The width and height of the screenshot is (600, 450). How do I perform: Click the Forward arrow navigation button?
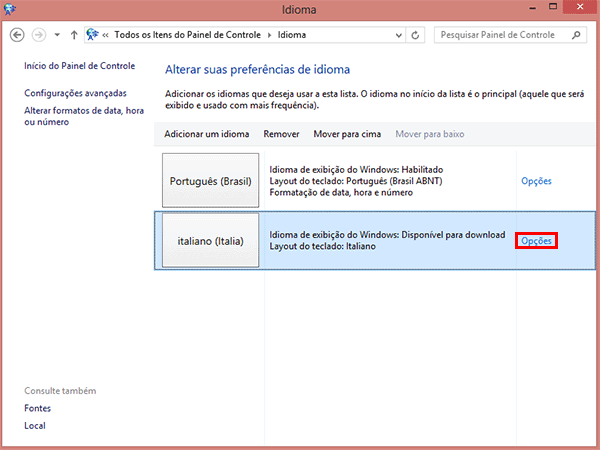click(x=39, y=35)
